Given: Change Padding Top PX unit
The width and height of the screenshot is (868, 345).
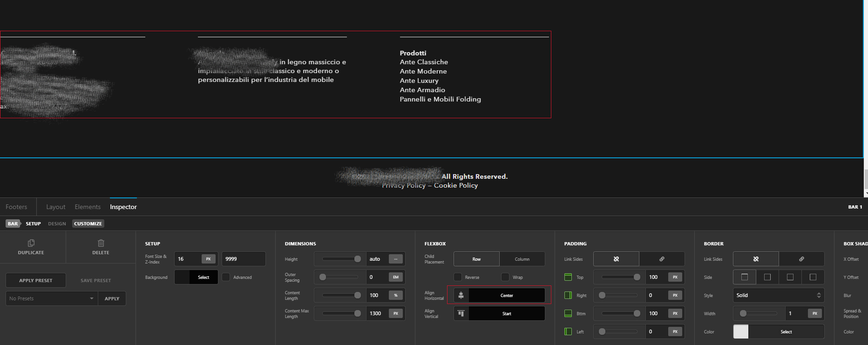Looking at the screenshot, I should [675, 277].
